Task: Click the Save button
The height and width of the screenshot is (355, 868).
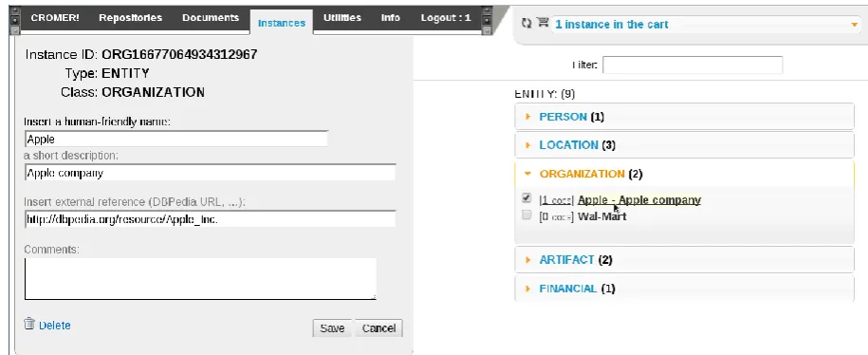Action: (x=333, y=327)
